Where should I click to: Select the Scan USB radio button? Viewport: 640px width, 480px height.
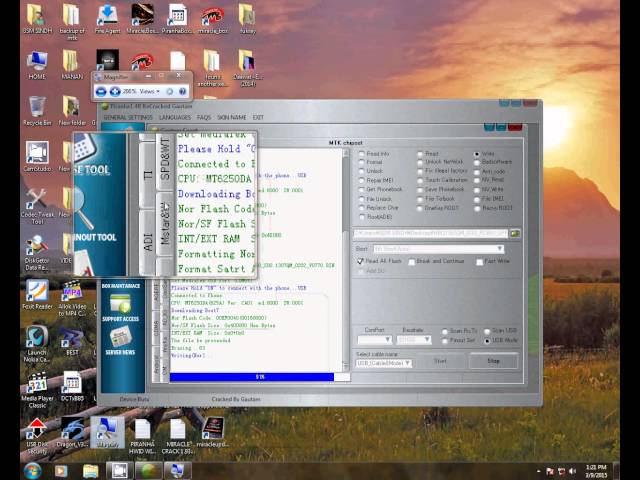click(500, 331)
